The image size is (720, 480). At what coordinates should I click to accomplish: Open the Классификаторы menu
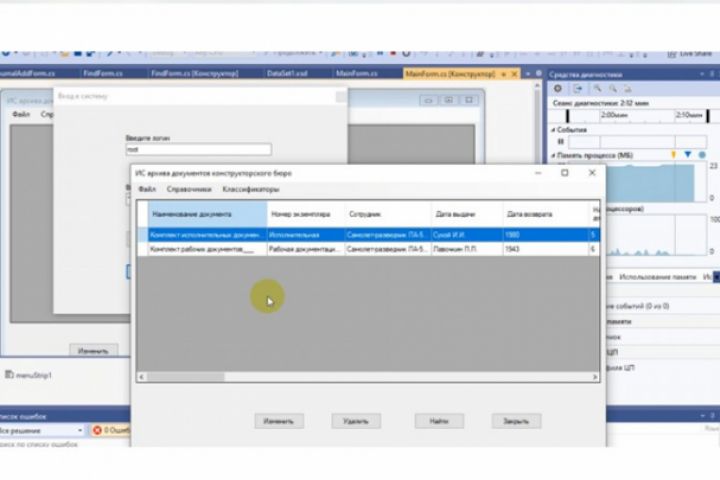point(250,189)
